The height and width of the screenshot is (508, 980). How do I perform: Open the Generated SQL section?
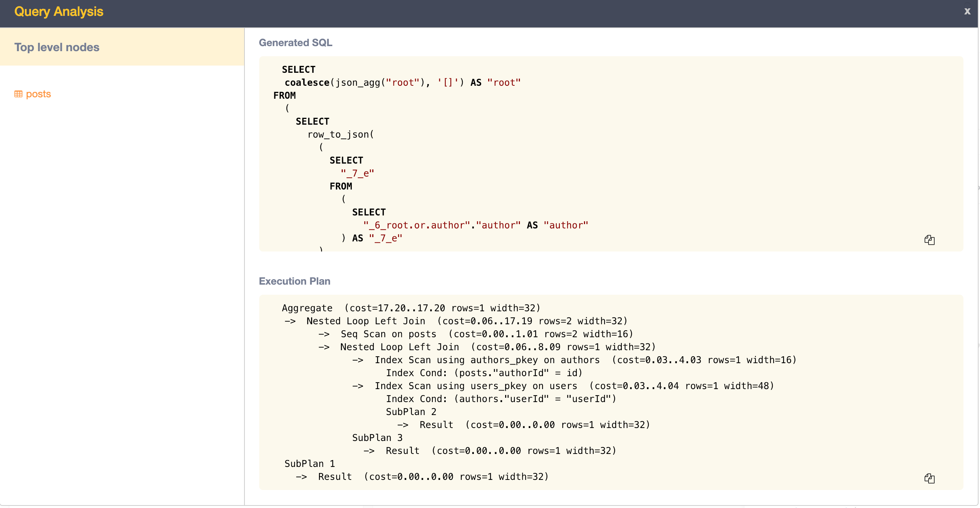tap(295, 43)
